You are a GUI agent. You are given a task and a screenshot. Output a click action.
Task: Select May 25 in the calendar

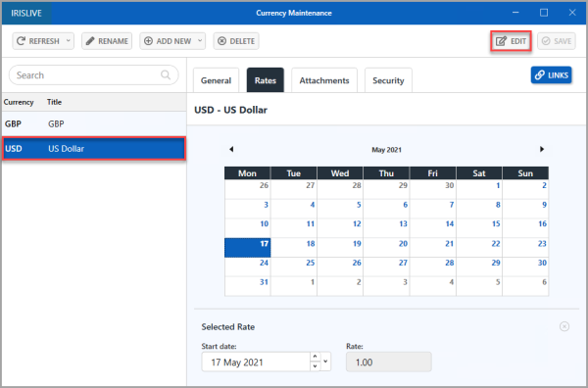(x=294, y=267)
